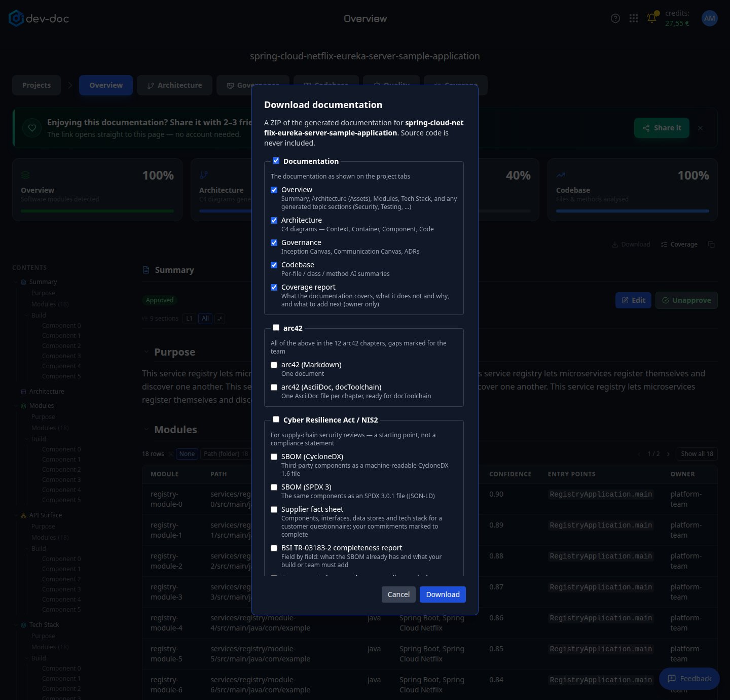Screen dimensions: 730x700
Task: Collapse the Purpose section chevron
Action: (146, 352)
